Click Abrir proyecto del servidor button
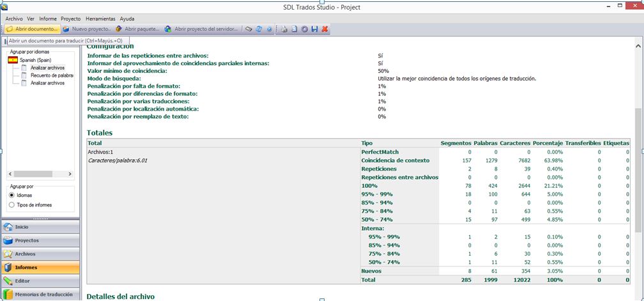The width and height of the screenshot is (644, 301). click(201, 29)
